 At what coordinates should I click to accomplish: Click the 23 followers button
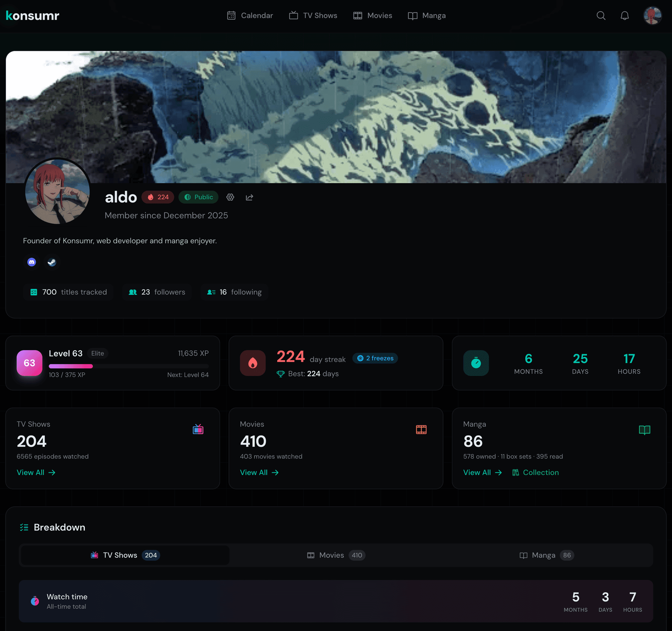coord(157,292)
